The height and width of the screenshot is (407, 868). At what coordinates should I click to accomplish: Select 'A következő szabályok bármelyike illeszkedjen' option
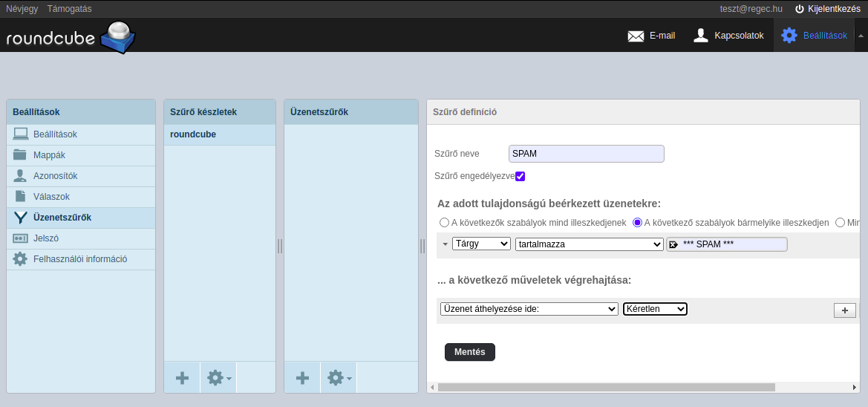(x=637, y=222)
